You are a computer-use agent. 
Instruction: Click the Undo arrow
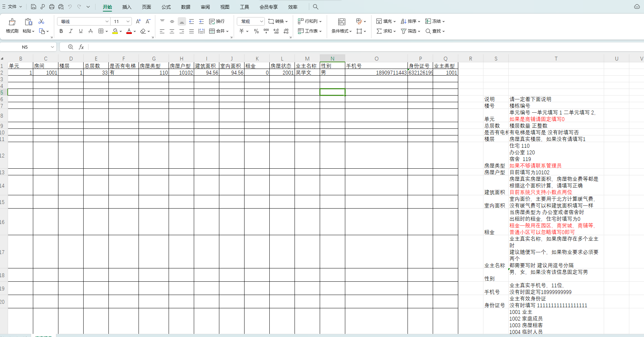pyautogui.click(x=70, y=7)
